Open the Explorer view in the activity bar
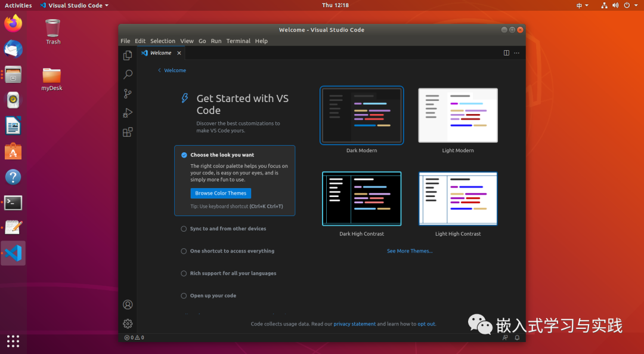This screenshot has width=644, height=354. 127,55
